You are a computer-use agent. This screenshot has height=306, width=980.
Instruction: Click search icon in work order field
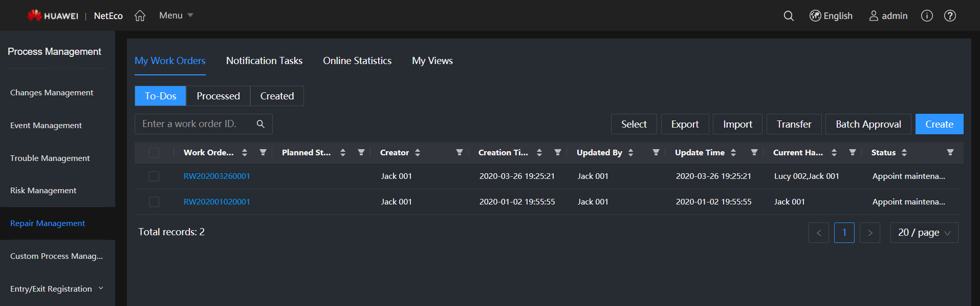(260, 124)
